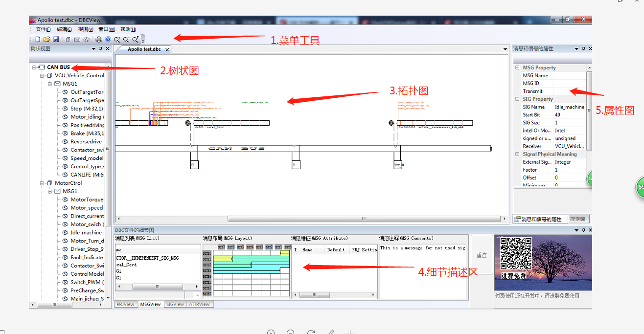Click the External Sig value Integer
This screenshot has height=334, width=644.
(x=570, y=162)
